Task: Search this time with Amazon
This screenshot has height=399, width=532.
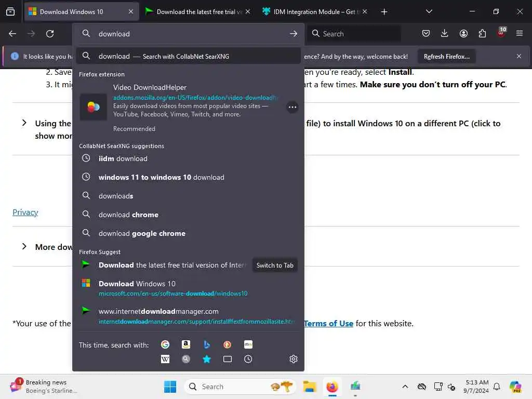Action: (x=186, y=344)
